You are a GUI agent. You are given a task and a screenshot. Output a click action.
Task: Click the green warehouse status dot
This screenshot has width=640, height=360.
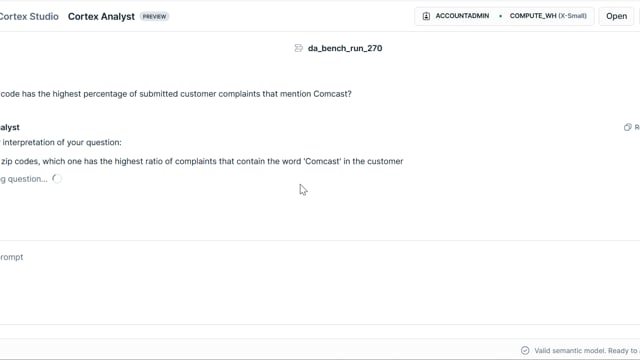pos(500,16)
